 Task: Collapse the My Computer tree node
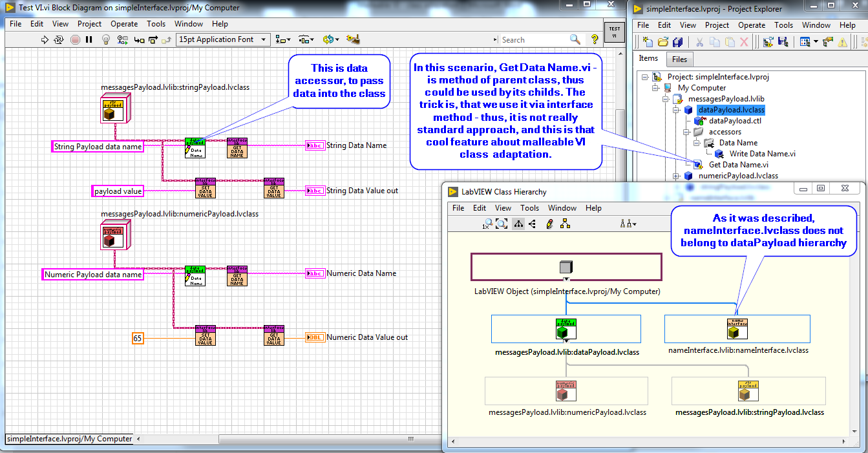click(655, 88)
